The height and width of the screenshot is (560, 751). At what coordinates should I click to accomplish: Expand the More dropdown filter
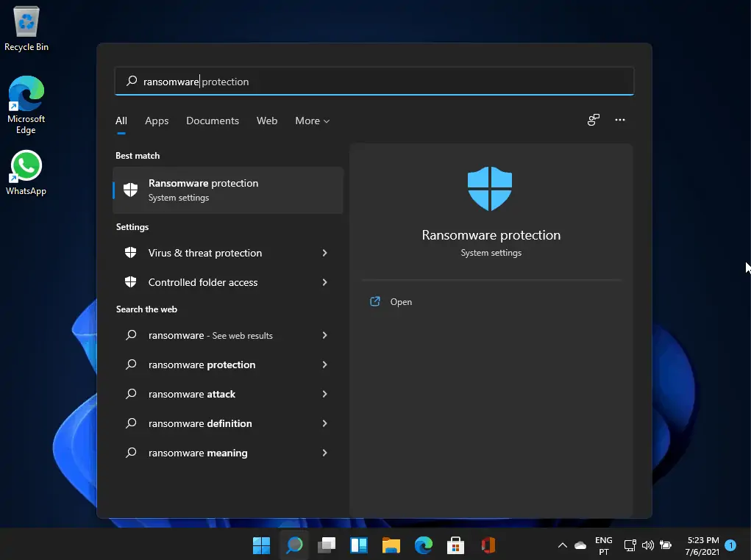pyautogui.click(x=313, y=121)
